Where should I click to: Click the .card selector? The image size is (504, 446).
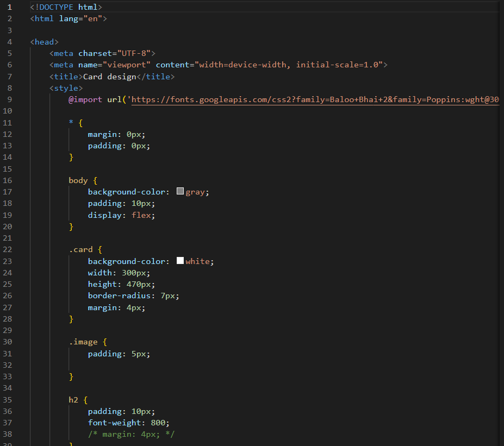80,249
